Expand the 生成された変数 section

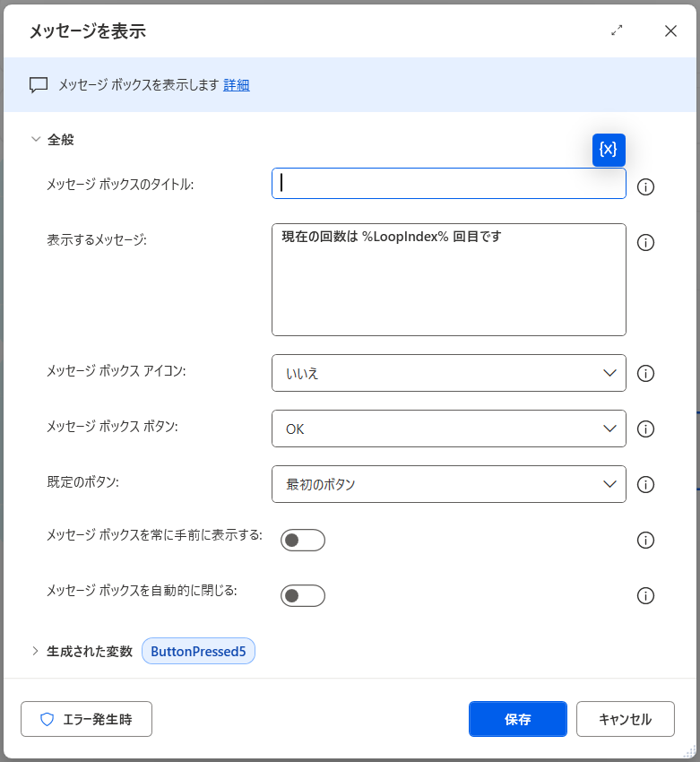36,652
